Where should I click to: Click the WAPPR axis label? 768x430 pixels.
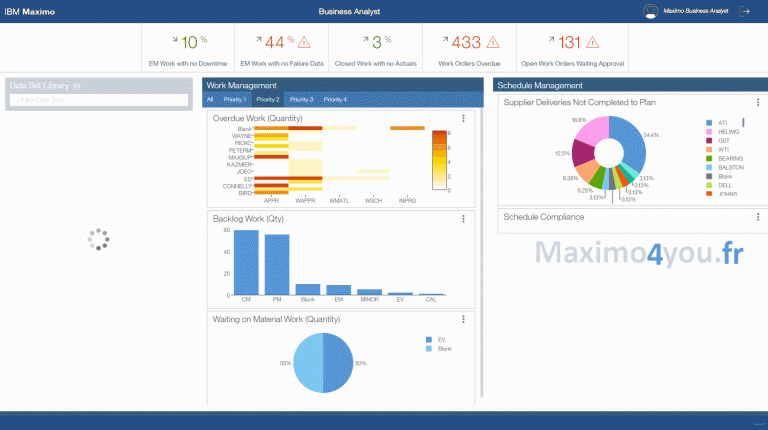tap(305, 201)
